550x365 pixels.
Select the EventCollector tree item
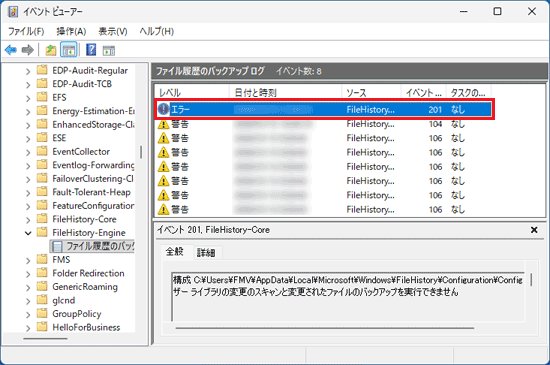point(81,151)
